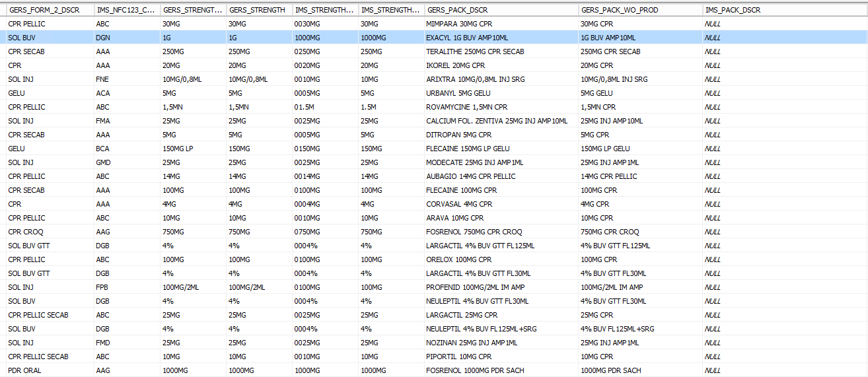Click NFC code cell DGN
Image resolution: width=868 pixels, height=377 pixels.
click(x=127, y=38)
